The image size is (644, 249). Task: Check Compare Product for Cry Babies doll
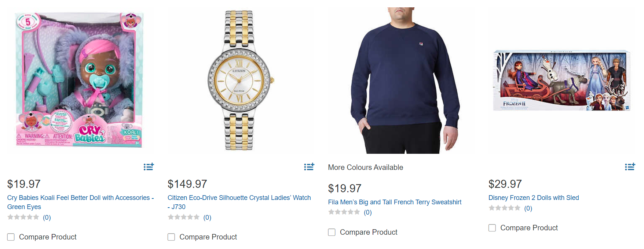[x=11, y=237]
